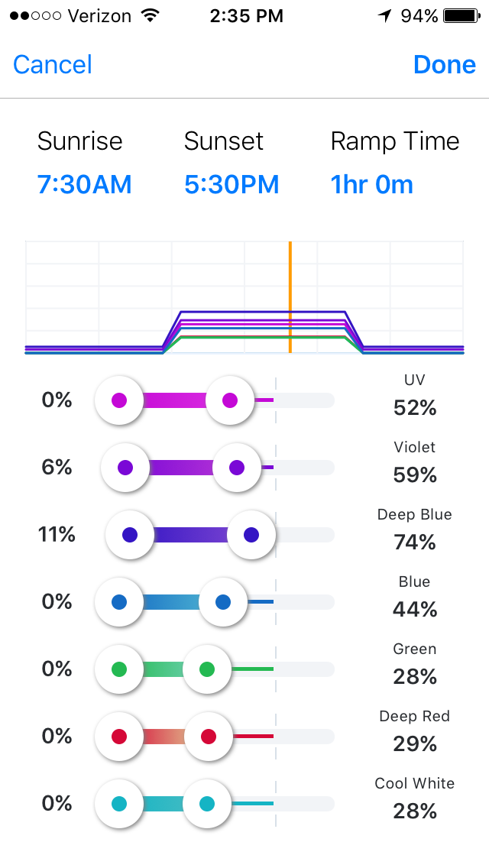Select the Deep Blue maximum slider handle
The image size is (489, 868).
(x=251, y=535)
